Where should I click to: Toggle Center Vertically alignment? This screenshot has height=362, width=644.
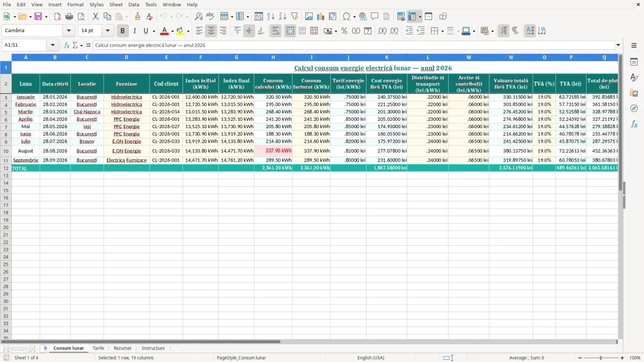click(249, 31)
